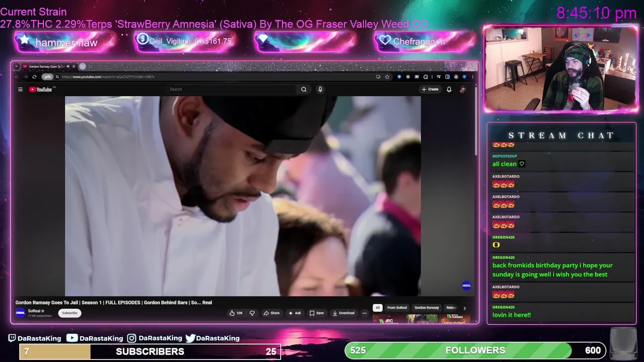Dislike the video with thumbs down

pos(252,313)
